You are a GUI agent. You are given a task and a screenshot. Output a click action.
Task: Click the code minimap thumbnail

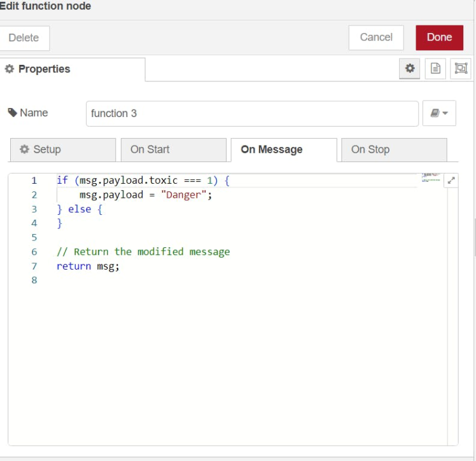pyautogui.click(x=431, y=178)
